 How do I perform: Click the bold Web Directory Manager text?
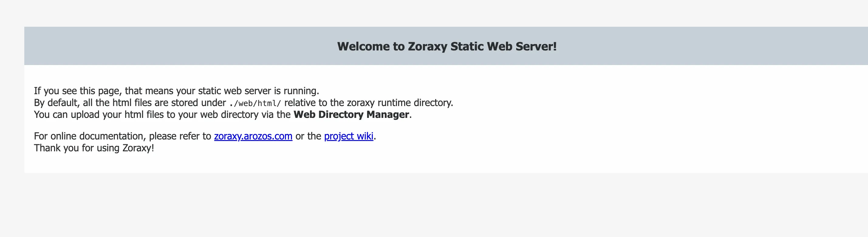[x=351, y=115]
